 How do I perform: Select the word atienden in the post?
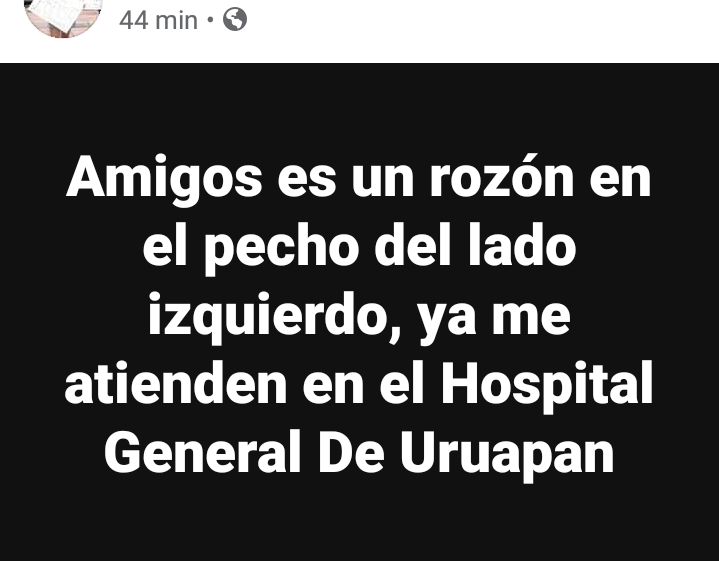pyautogui.click(x=176, y=383)
